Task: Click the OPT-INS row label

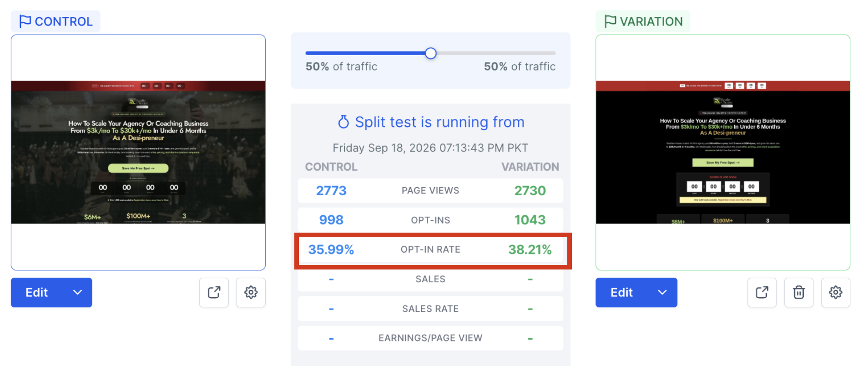Action: tap(430, 220)
